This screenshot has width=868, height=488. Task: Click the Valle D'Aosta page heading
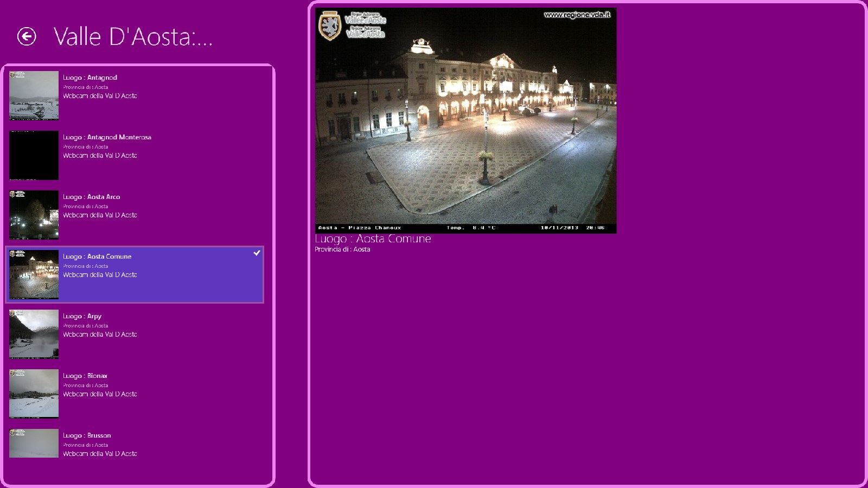coord(132,37)
